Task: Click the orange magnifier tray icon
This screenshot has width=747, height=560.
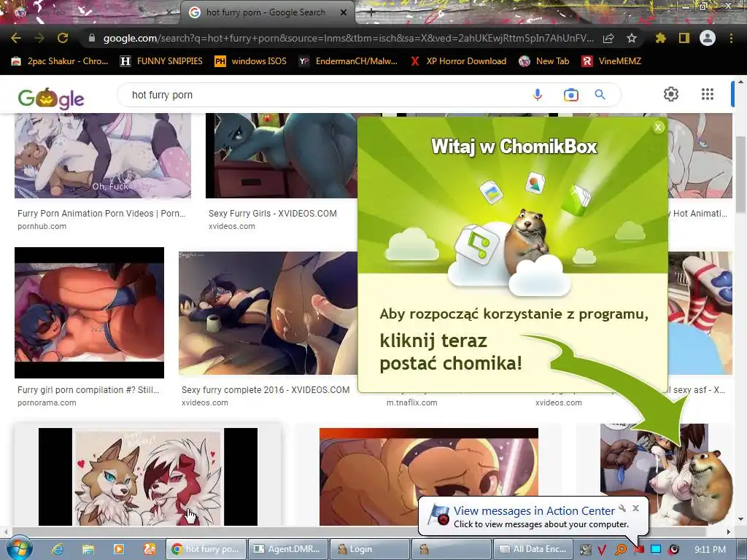Action: [x=620, y=550]
